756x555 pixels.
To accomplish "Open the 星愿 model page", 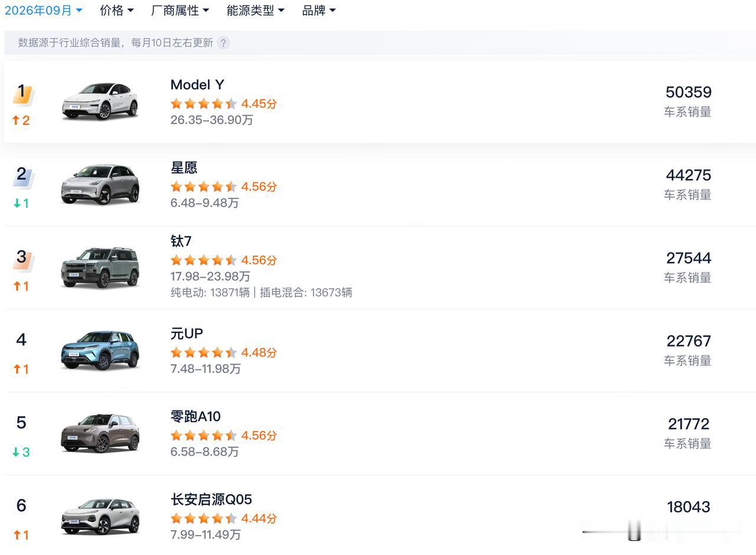I will click(184, 168).
